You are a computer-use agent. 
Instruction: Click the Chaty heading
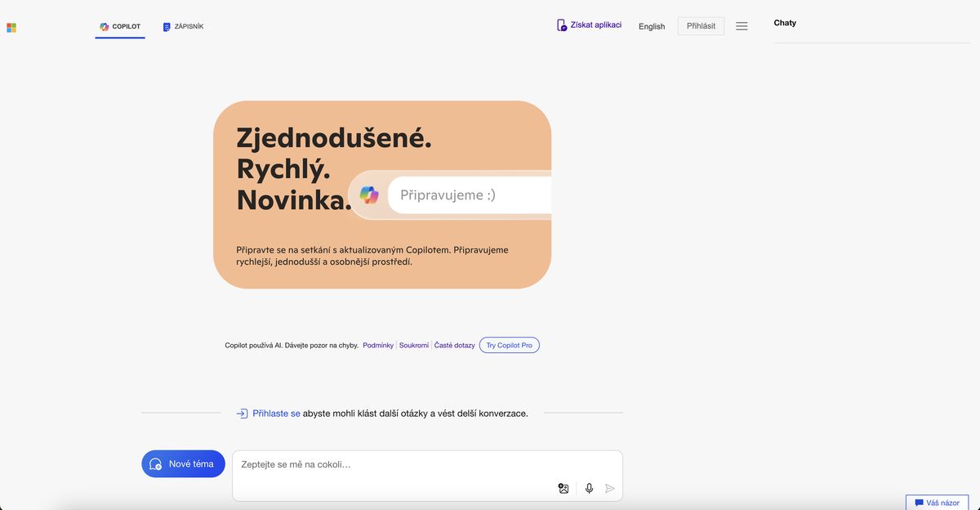click(x=785, y=23)
